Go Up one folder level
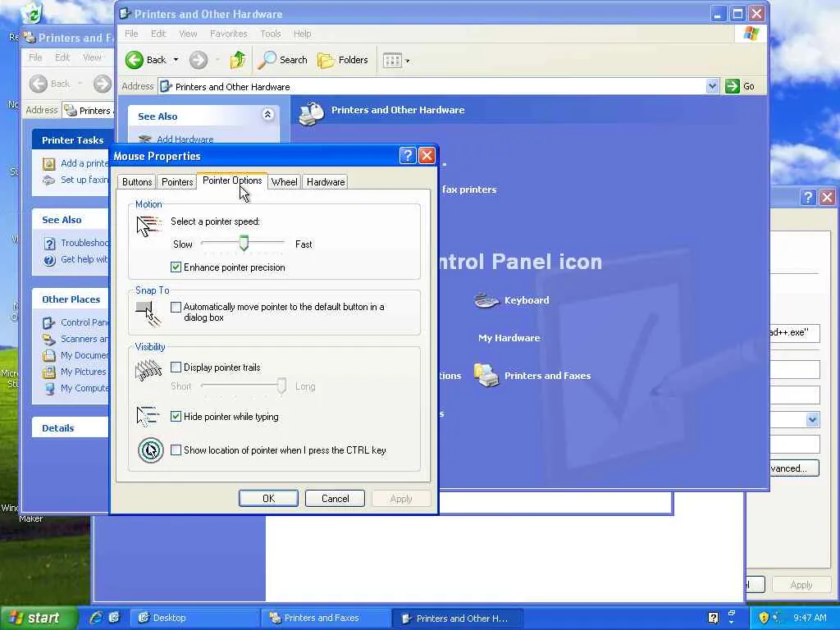The height and width of the screenshot is (630, 840). pyautogui.click(x=238, y=60)
